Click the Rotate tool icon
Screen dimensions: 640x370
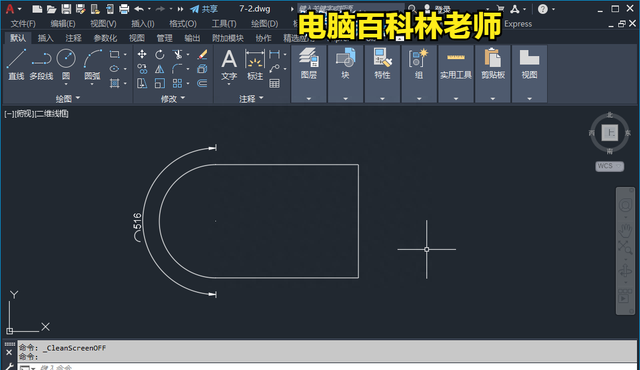pyautogui.click(x=160, y=54)
